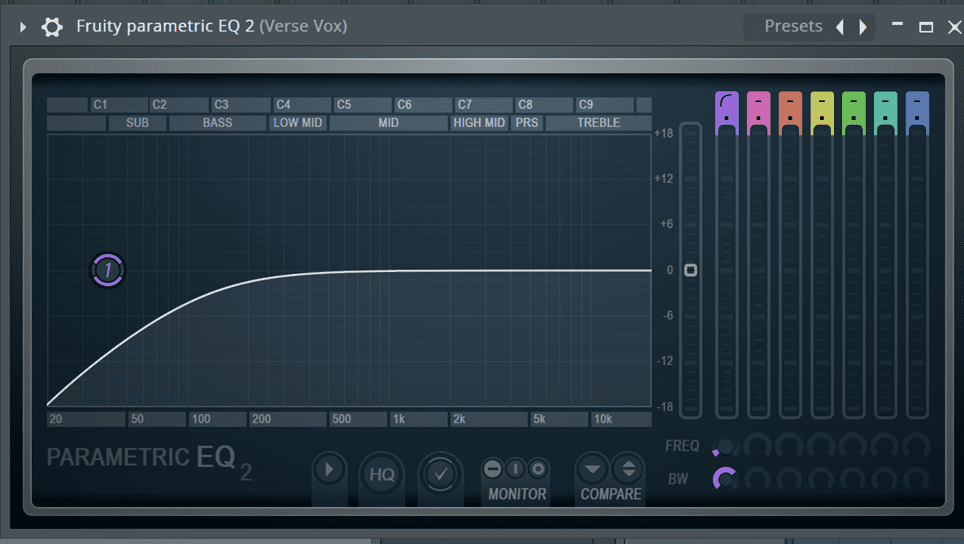Screen dimensions: 964x544
Task: Click the C5 note label
Action: pos(363,105)
